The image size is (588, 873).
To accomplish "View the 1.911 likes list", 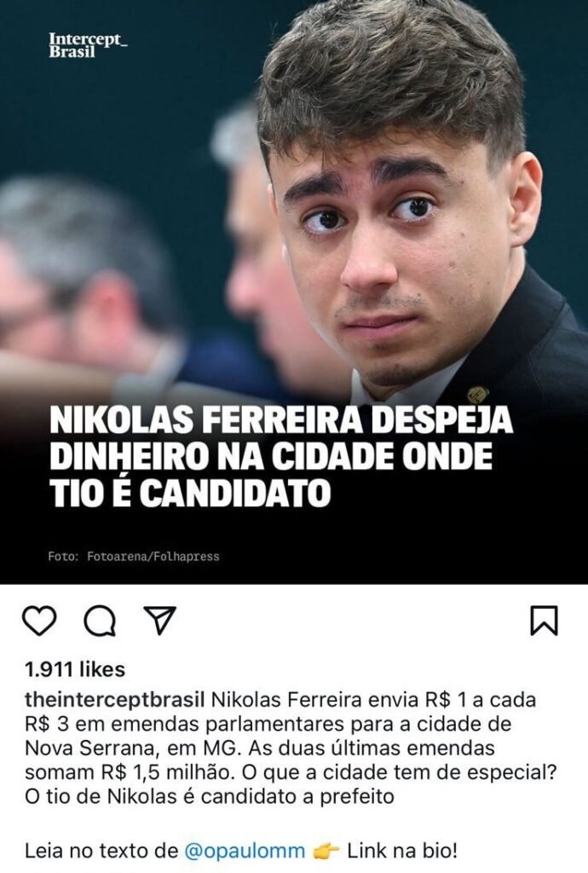I will [x=75, y=669].
